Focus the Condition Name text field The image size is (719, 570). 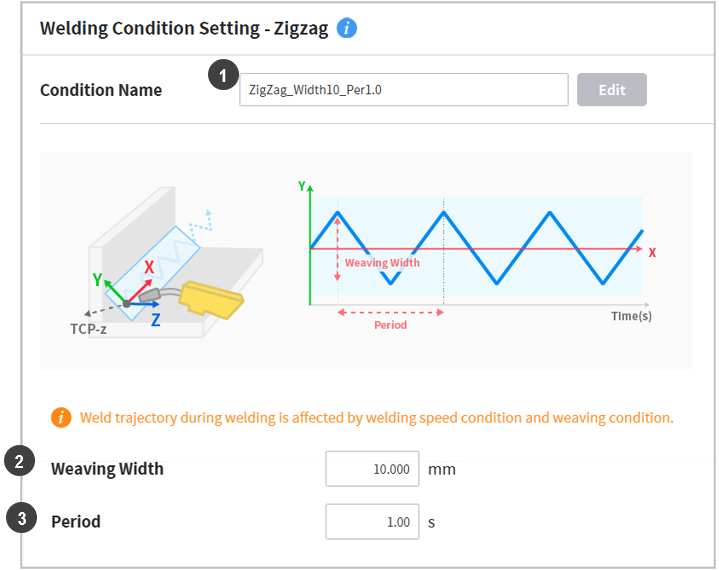403,89
